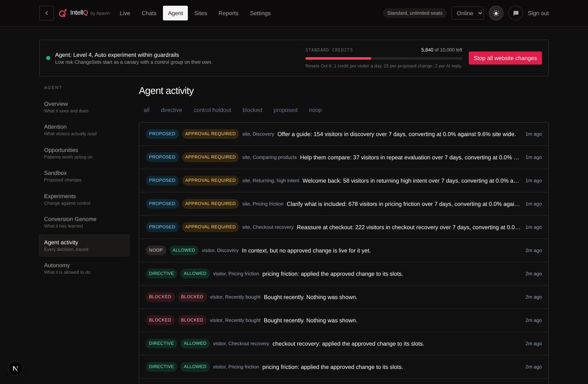Click the 'site, Returning, high intent' label
Screen dimensions: 588x384
pyautogui.click(x=271, y=181)
